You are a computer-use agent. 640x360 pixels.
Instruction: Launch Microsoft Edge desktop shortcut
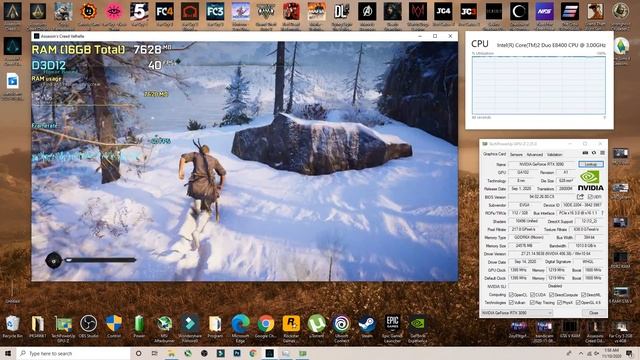240,324
